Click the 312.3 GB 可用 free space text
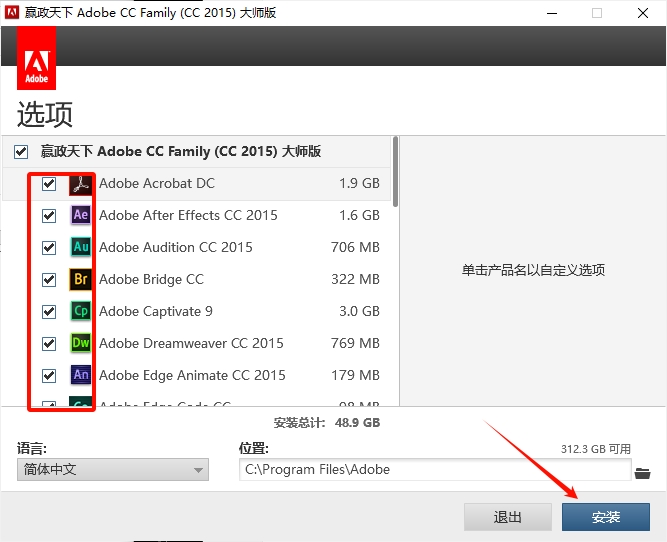Screen dimensions: 667x542 [596, 449]
